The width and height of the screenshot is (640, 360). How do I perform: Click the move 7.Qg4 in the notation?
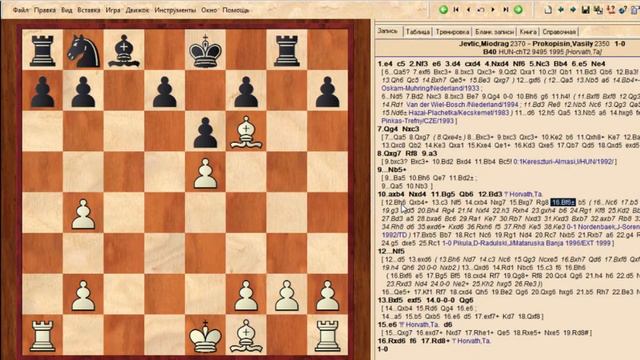coord(387,129)
